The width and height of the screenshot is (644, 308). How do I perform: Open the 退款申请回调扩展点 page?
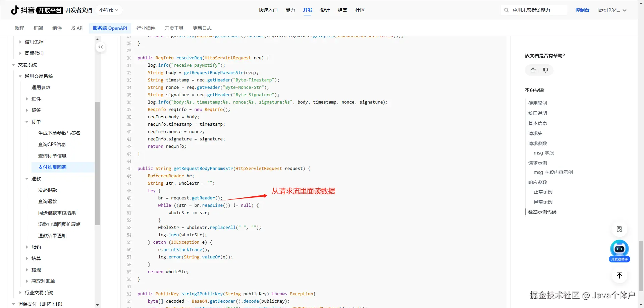(59, 224)
